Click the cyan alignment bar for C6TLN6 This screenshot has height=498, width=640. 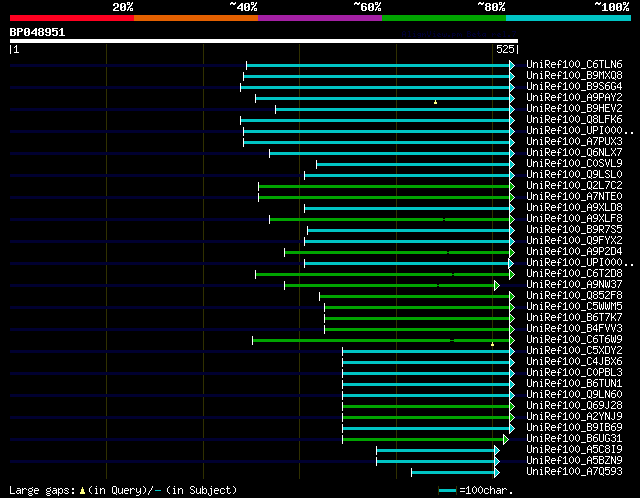coord(378,65)
